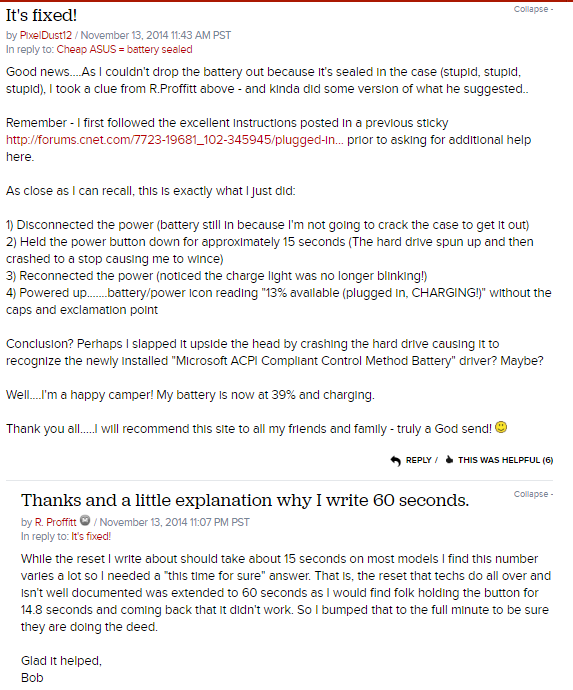Screen dimensions: 573x690
Task: Mark post with THIS WAS HELPFUL (6)
Action: point(505,460)
